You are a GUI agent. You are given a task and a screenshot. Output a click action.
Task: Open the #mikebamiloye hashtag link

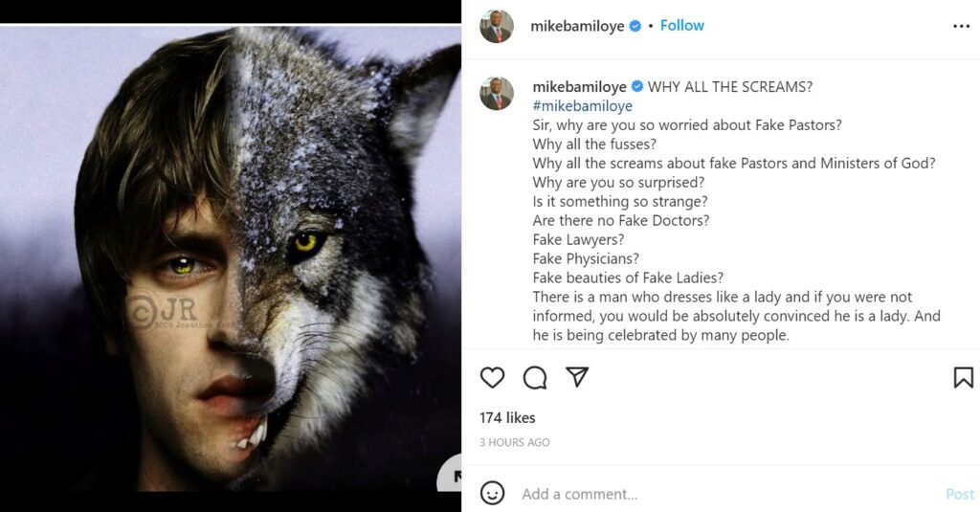(582, 106)
